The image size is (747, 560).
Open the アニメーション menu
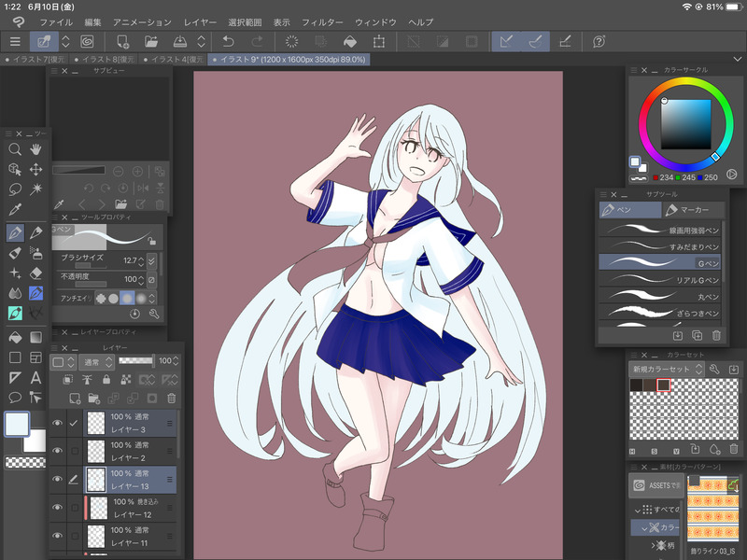142,22
